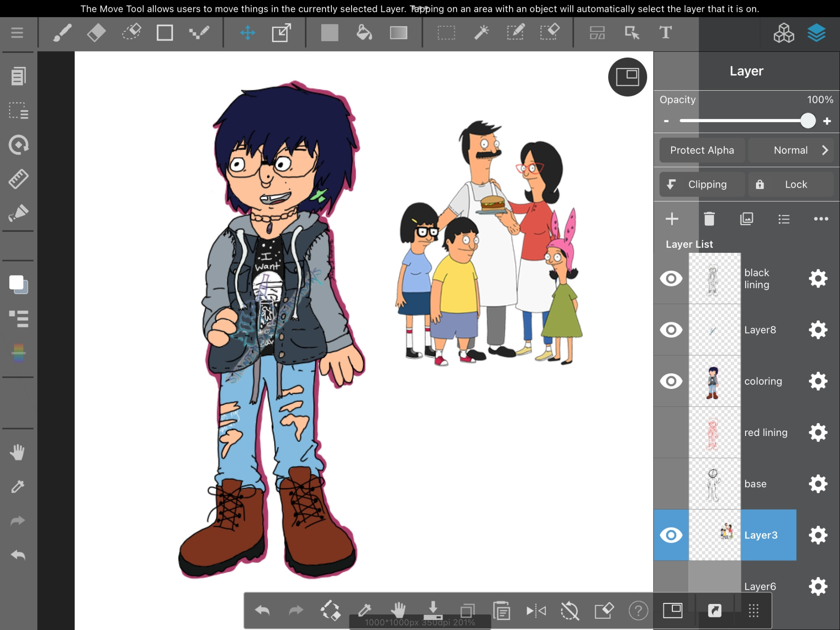Open red lining layer settings gear
Image resolution: width=840 pixels, height=630 pixels.
(818, 432)
